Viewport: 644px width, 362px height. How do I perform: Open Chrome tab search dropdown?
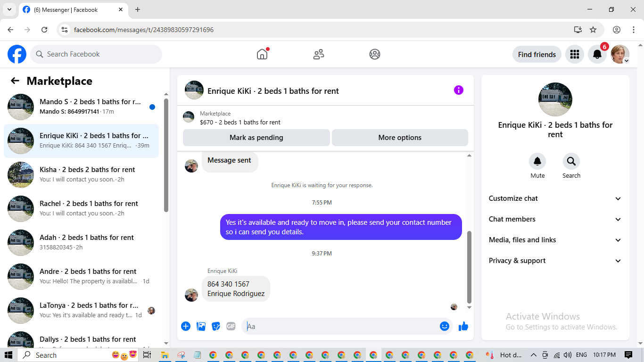point(9,9)
